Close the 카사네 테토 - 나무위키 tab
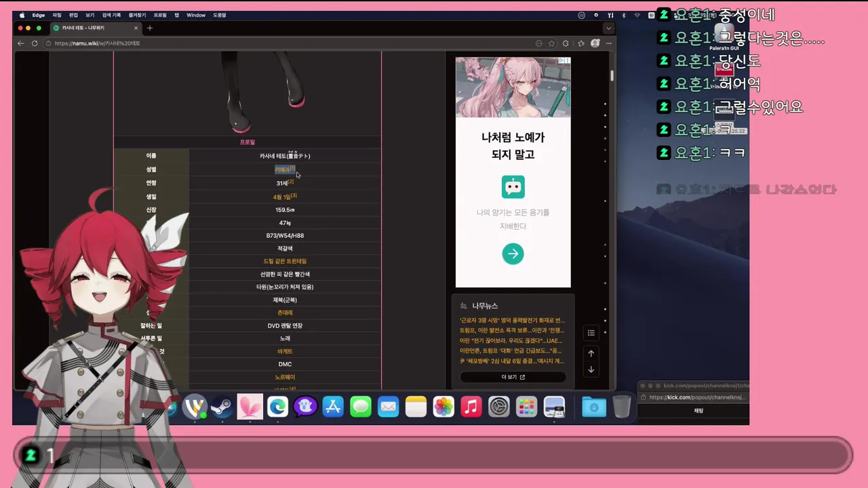 pos(136,28)
